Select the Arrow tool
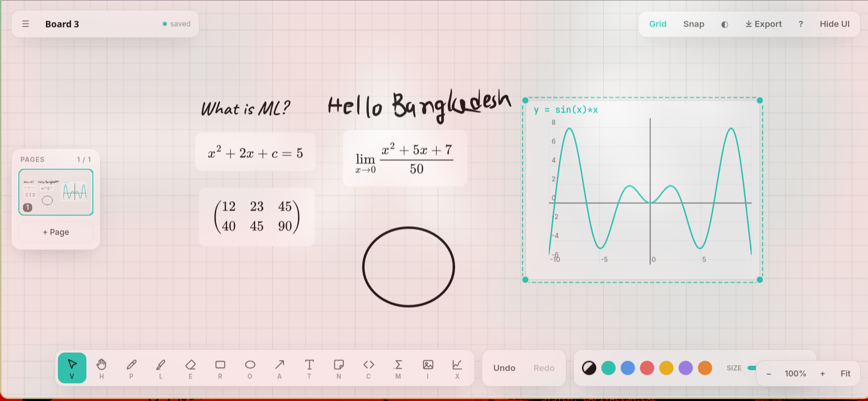Image resolution: width=868 pixels, height=401 pixels. click(x=280, y=368)
